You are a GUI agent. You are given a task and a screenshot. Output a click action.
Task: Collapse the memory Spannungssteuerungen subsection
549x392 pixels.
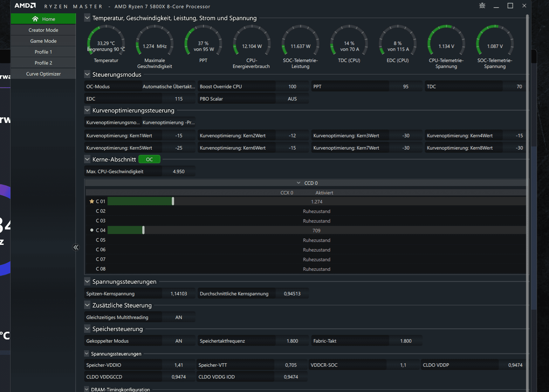pyautogui.click(x=87, y=353)
